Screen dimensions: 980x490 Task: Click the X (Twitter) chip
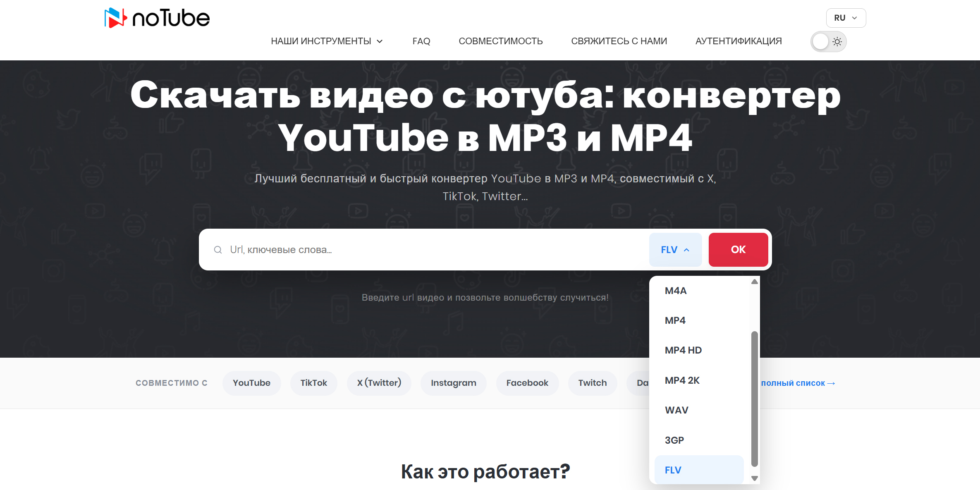pyautogui.click(x=379, y=383)
